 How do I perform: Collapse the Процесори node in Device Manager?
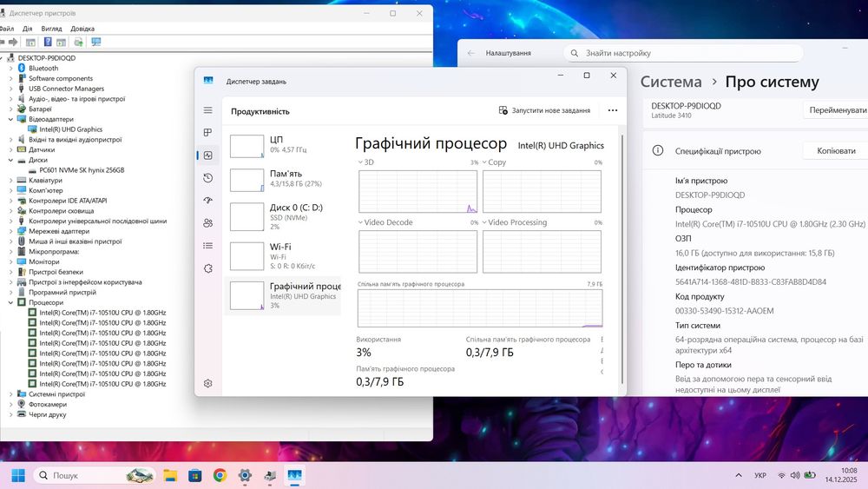coord(10,302)
